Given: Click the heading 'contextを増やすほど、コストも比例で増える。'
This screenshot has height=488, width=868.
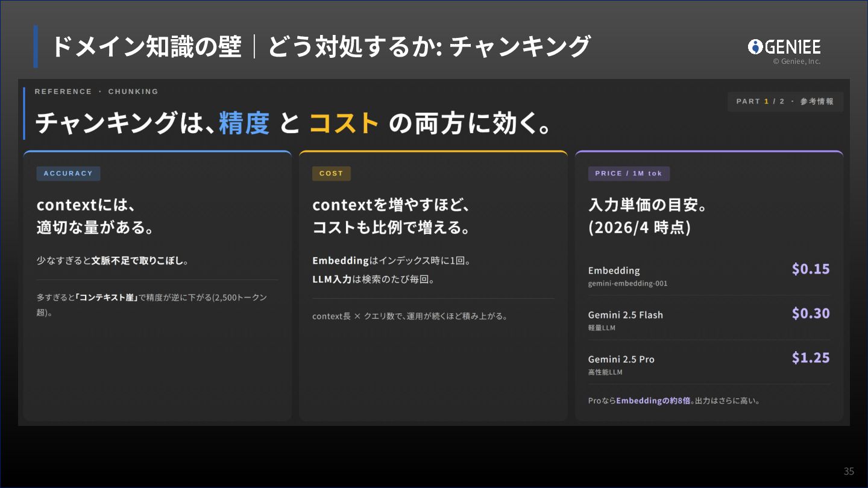Looking at the screenshot, I should pos(391,216).
